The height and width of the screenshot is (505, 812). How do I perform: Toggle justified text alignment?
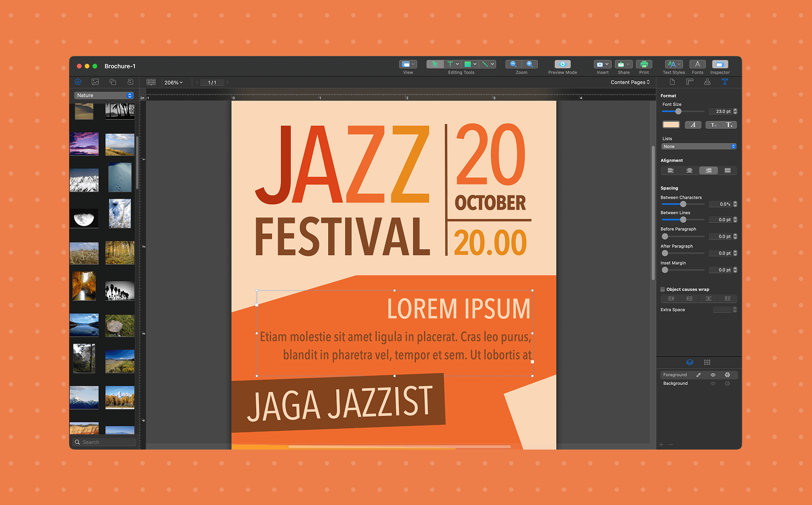[x=728, y=170]
